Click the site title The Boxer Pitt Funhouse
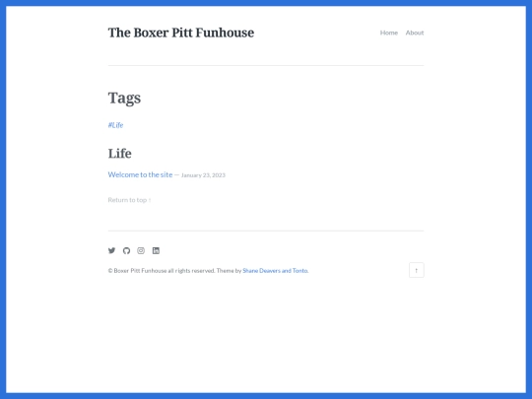 [x=181, y=33]
